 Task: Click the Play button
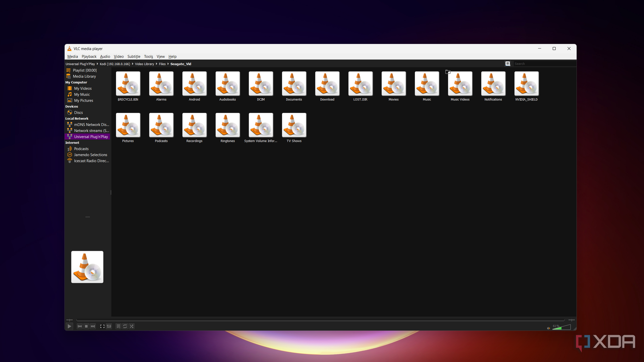click(69, 326)
